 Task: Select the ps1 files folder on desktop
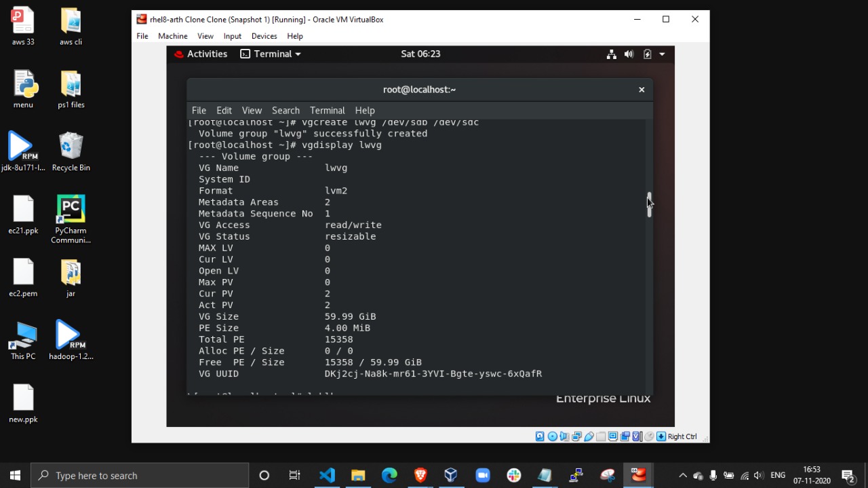pyautogui.click(x=71, y=90)
